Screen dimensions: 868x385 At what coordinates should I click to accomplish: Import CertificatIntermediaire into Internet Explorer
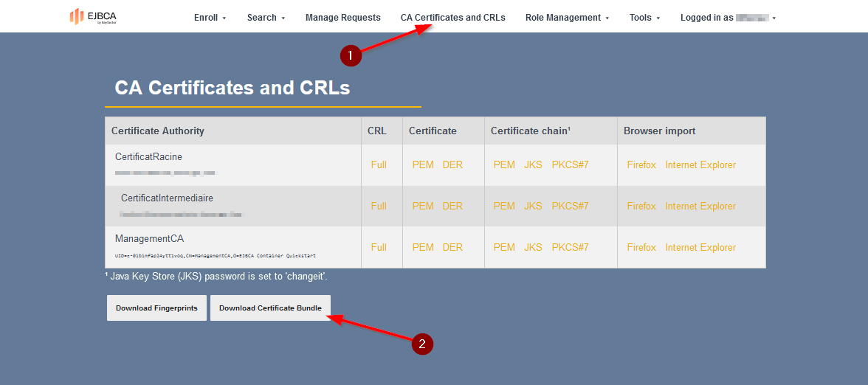700,207
